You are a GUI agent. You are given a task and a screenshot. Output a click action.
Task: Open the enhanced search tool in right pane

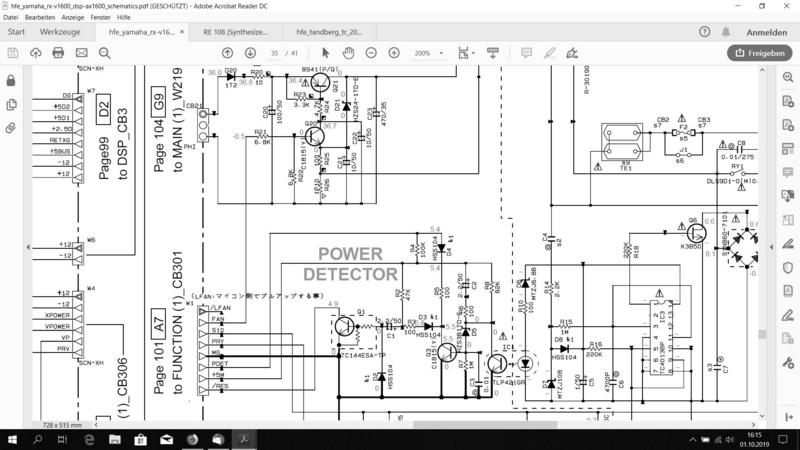click(x=788, y=77)
